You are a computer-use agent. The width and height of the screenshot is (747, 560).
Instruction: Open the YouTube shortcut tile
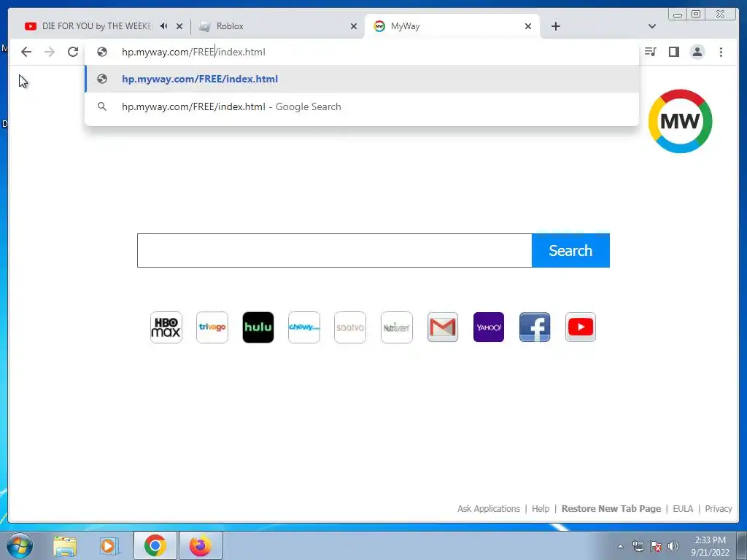pos(580,327)
